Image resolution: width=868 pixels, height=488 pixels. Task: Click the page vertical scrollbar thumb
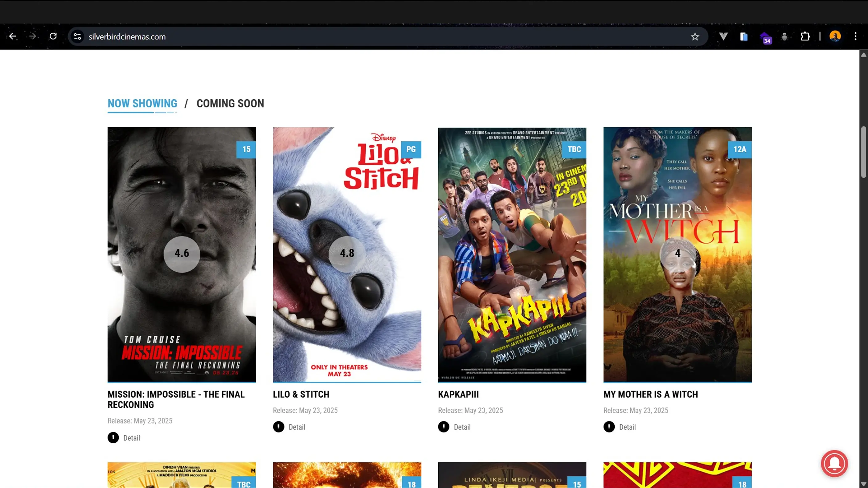(864, 152)
